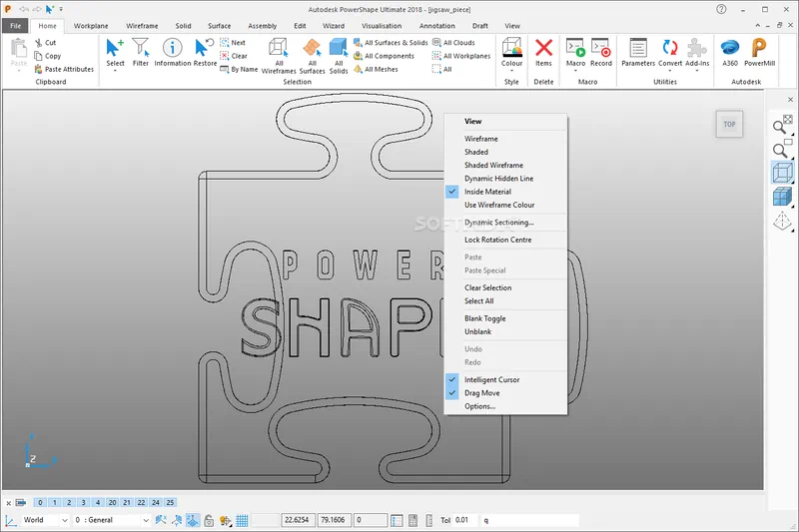Click All Surfaces & Solids button

(x=391, y=43)
